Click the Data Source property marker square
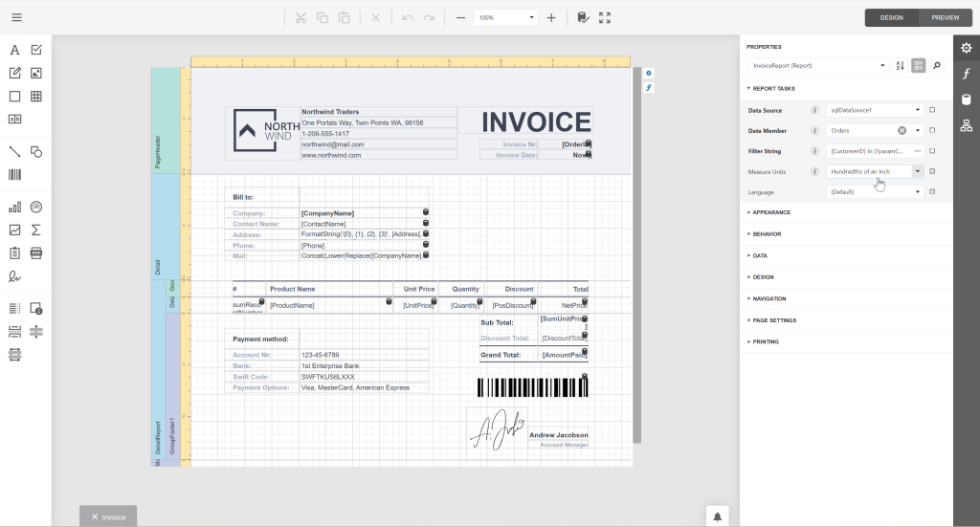The width and height of the screenshot is (980, 527). point(932,110)
